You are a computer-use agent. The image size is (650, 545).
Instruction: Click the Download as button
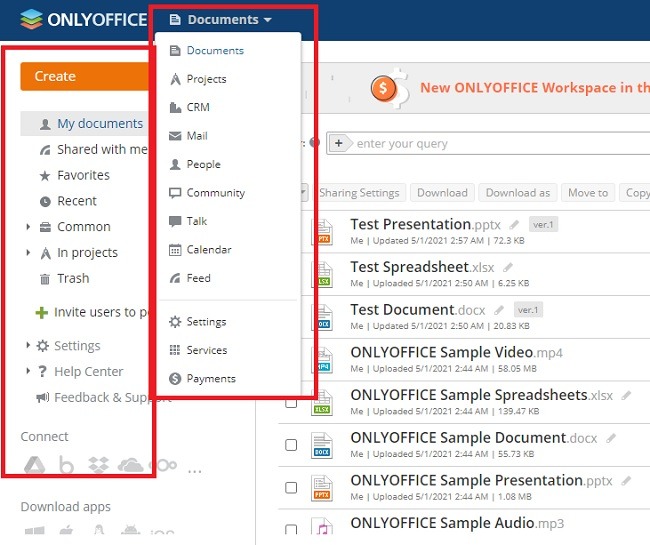pos(518,193)
